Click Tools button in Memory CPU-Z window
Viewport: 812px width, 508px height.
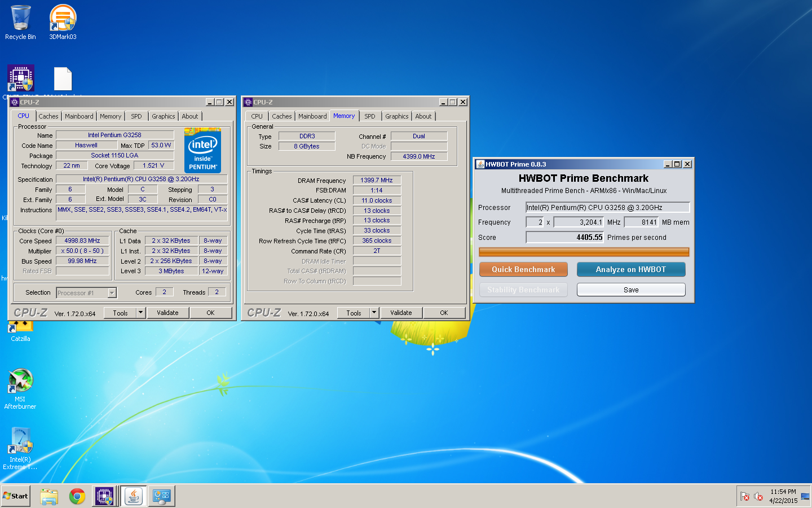coord(354,313)
